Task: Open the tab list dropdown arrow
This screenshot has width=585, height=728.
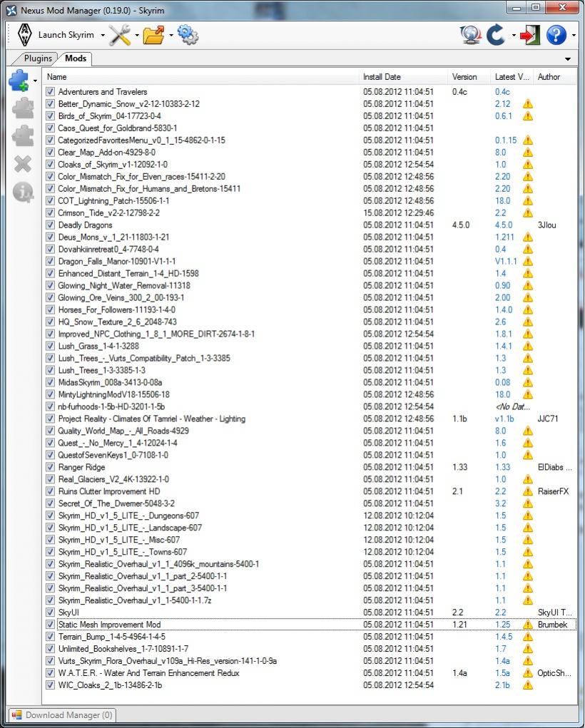Action: pyautogui.click(x=568, y=59)
